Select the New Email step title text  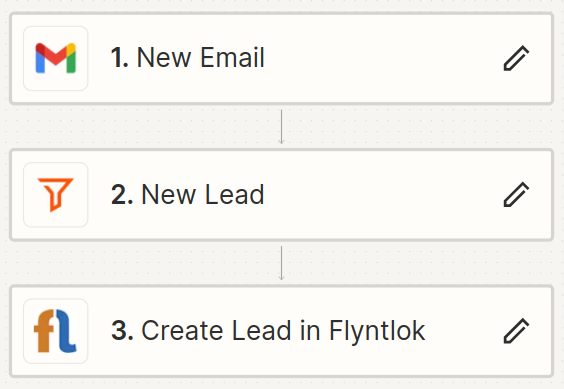(201, 58)
